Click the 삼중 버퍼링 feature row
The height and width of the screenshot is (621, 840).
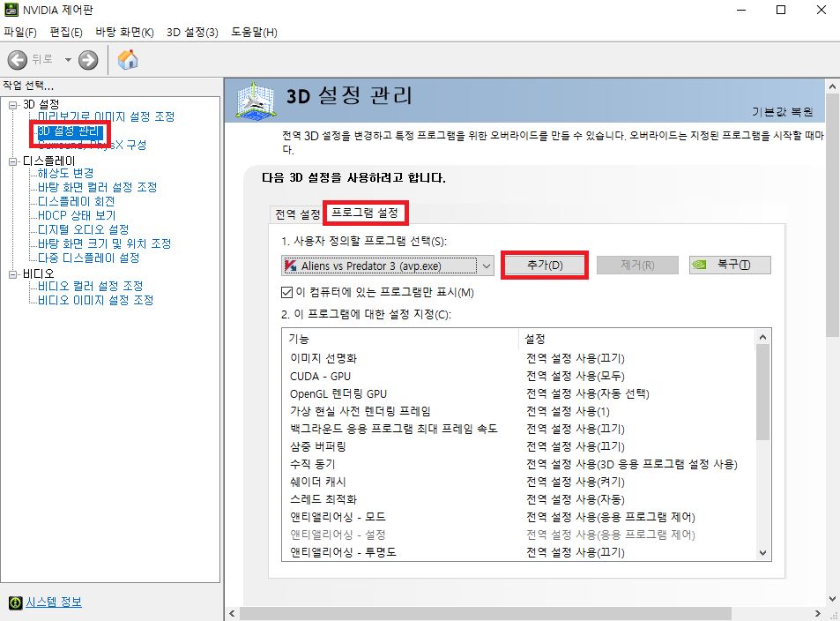[x=519, y=446]
